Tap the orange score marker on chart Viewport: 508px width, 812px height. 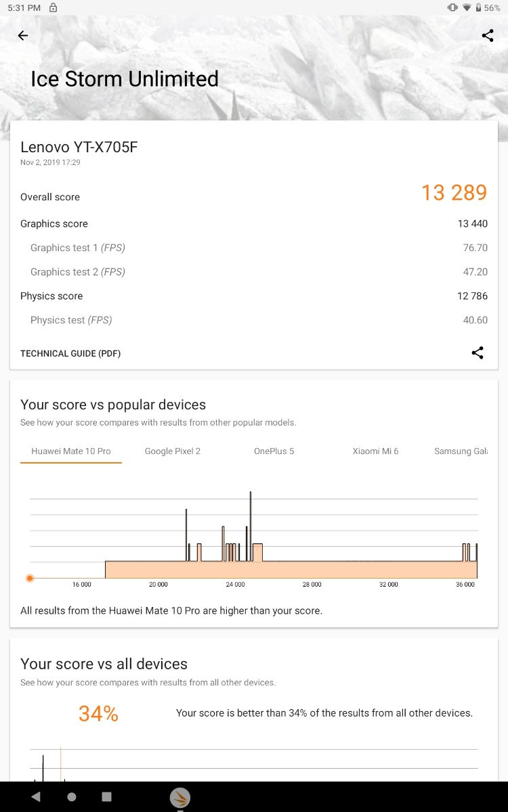(30, 578)
